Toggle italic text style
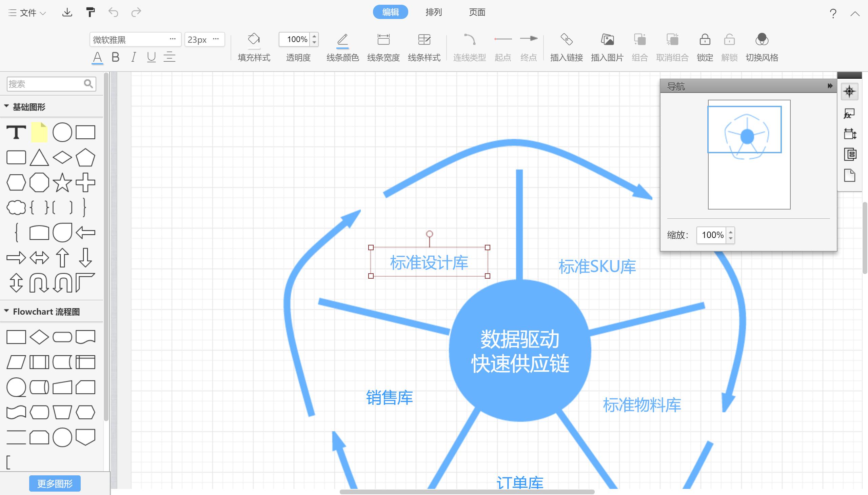The height and width of the screenshot is (495, 868). (x=133, y=57)
